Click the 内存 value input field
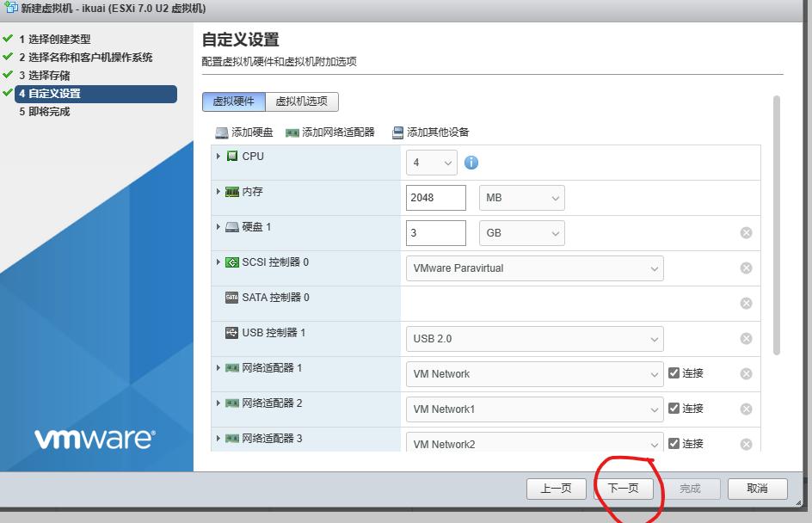The image size is (812, 523). click(x=435, y=197)
